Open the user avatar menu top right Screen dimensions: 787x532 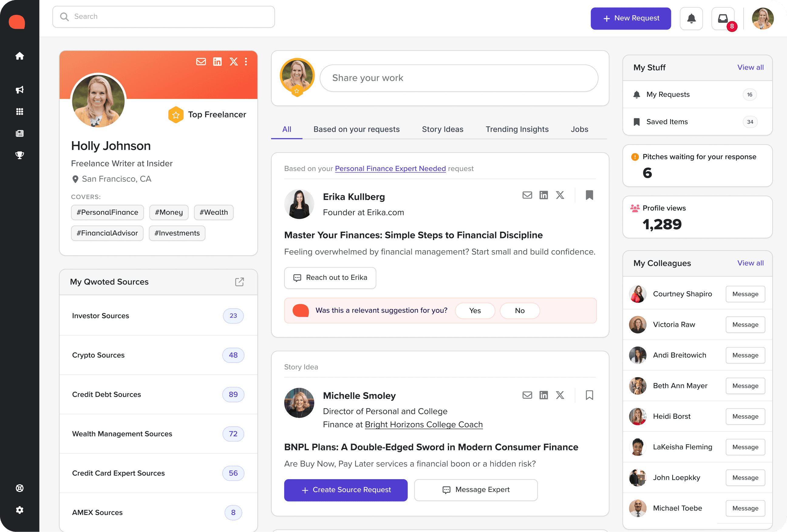tap(762, 18)
